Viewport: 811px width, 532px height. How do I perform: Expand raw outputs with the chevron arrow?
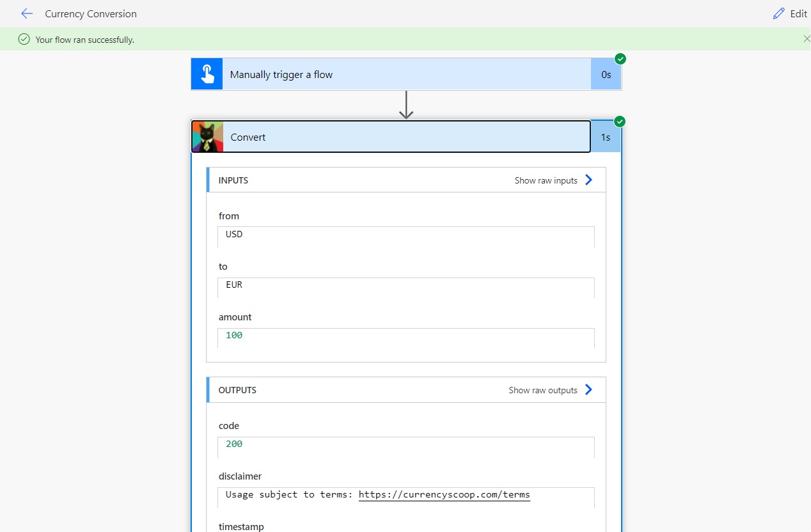coord(588,389)
